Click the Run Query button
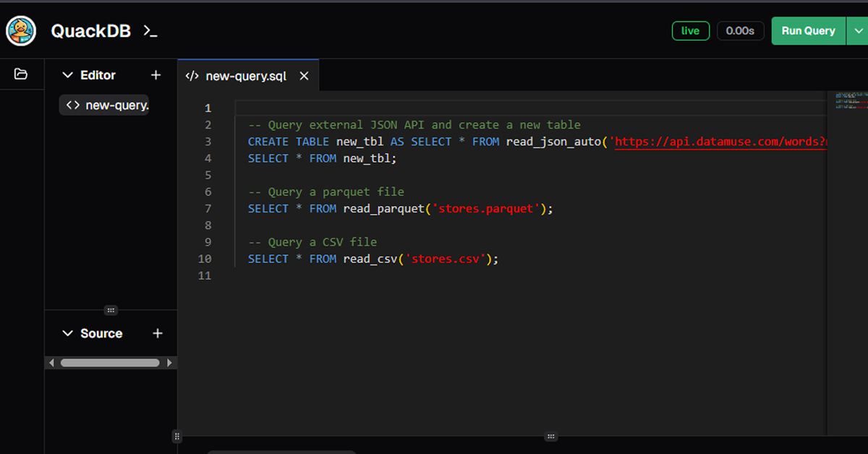 (x=808, y=31)
